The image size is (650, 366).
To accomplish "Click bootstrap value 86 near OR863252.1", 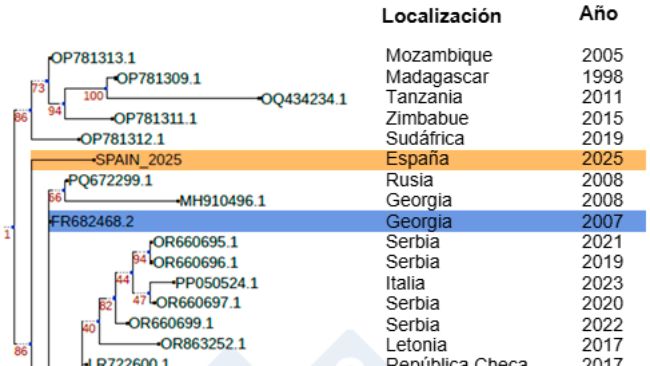I will (x=21, y=352).
